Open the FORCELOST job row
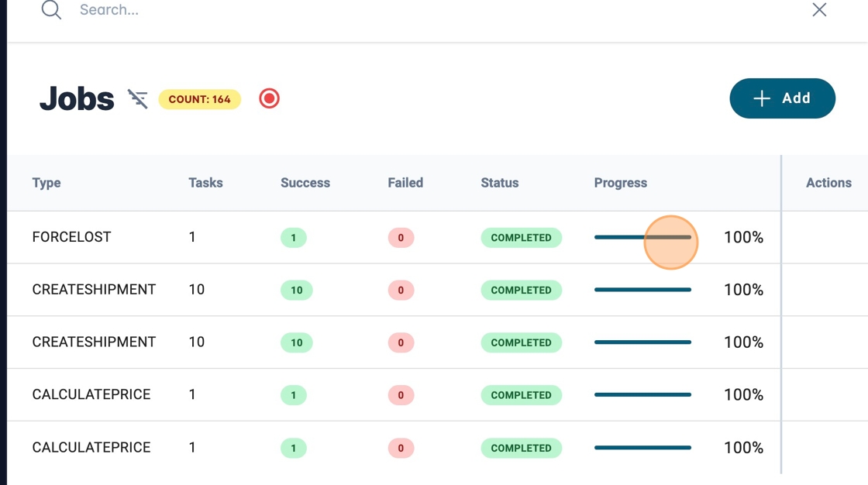The width and height of the screenshot is (868, 485). point(71,237)
